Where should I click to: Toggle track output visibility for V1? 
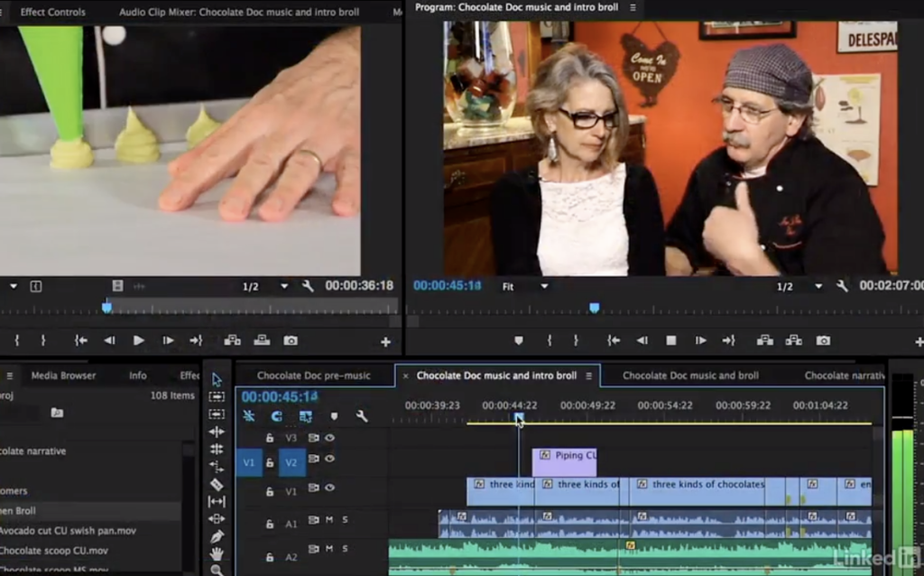coord(330,488)
